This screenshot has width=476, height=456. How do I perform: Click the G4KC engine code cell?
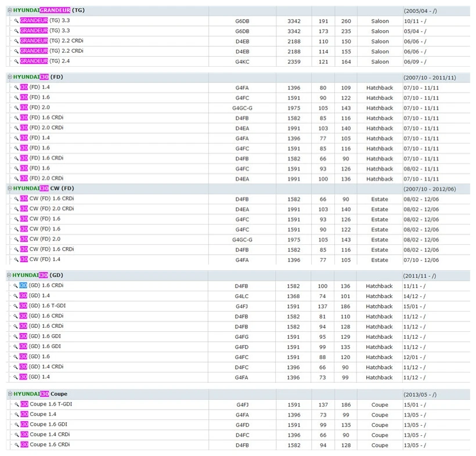pos(242,61)
